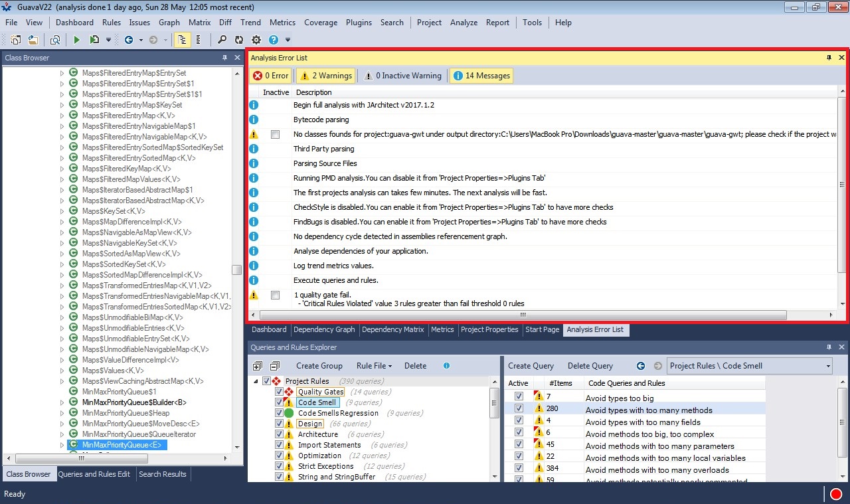Toggle the 0 Inactive Warning filter

pos(402,76)
